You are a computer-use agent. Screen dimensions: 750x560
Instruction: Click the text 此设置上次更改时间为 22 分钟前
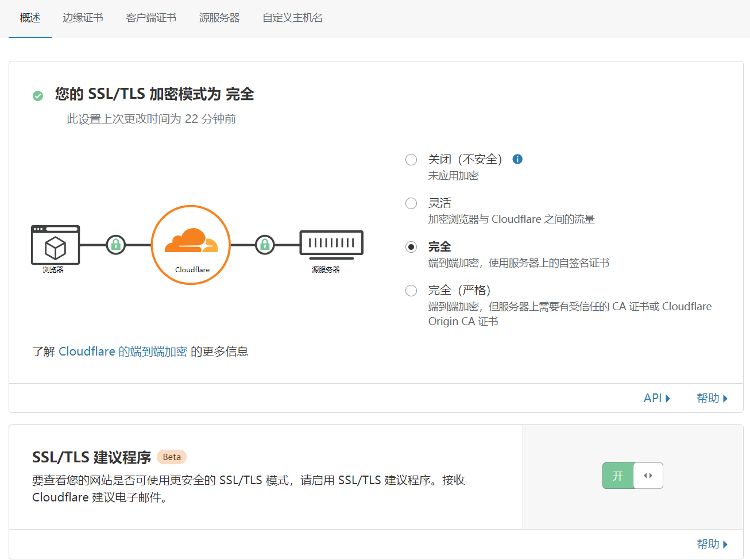coord(151,119)
